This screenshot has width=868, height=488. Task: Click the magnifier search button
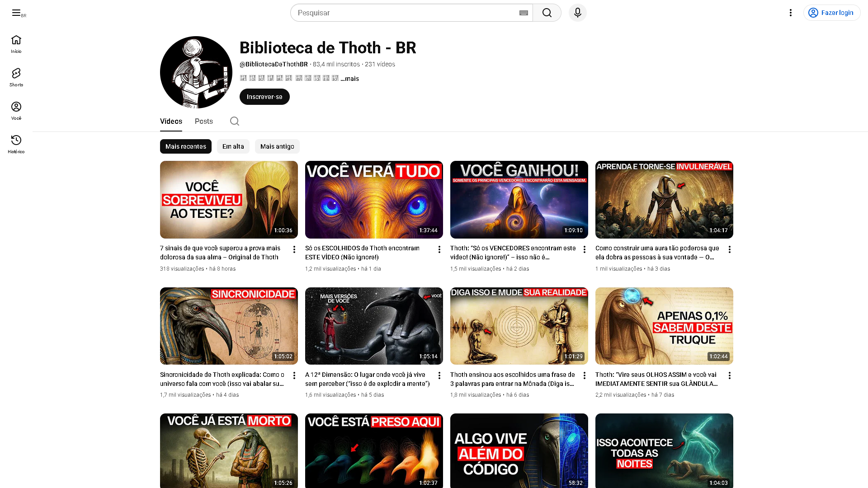coord(547,13)
